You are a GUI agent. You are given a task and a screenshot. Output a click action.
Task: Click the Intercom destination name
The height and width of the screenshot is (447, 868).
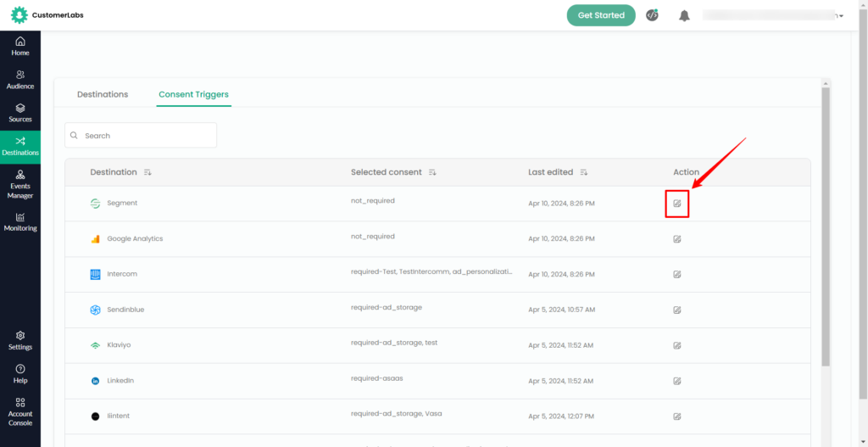pyautogui.click(x=122, y=274)
